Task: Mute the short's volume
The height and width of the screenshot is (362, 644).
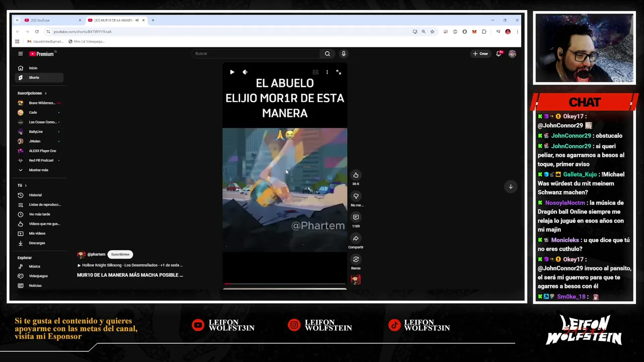Action: click(245, 72)
